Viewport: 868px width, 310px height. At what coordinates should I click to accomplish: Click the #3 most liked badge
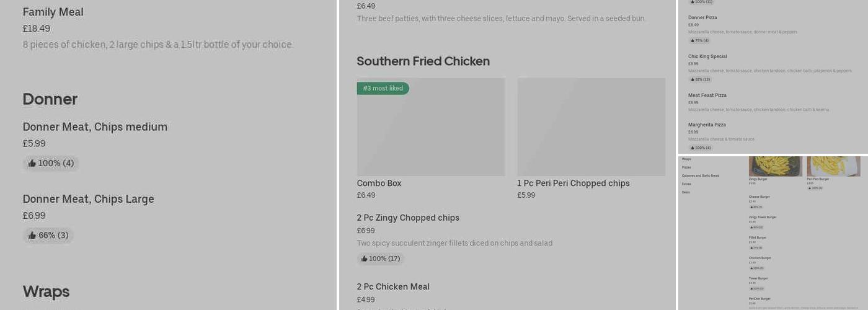(x=383, y=88)
